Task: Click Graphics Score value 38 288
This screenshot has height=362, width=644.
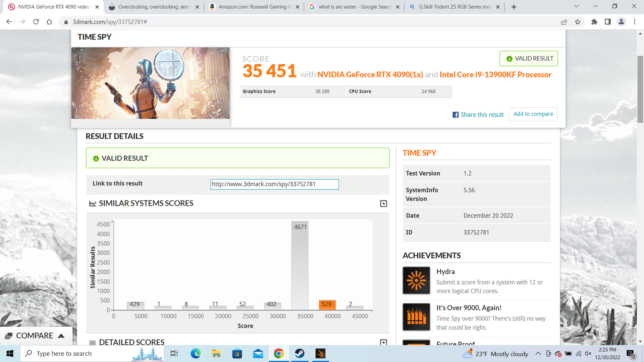Action: (322, 91)
